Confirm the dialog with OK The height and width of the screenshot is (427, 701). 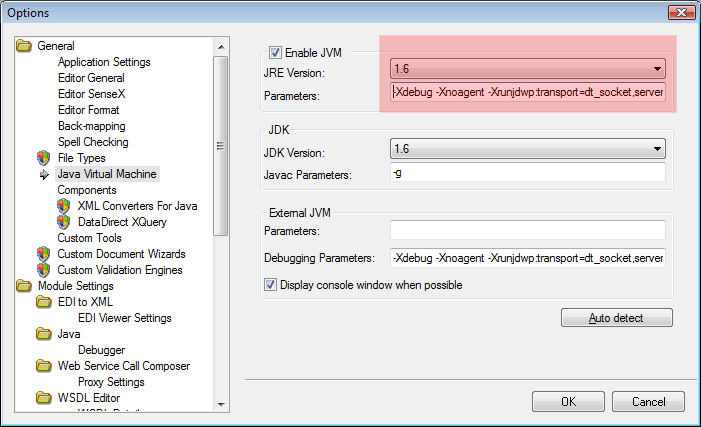tap(568, 401)
